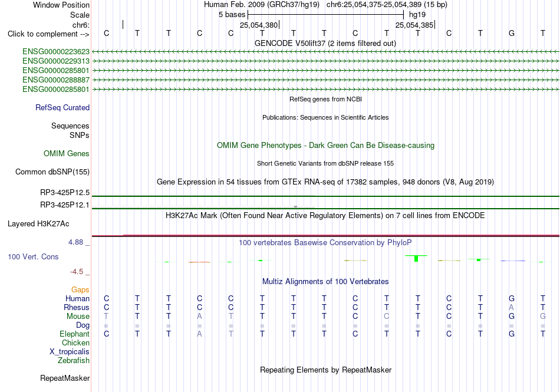Click the Elephant alignment row label
The height and width of the screenshot is (392, 560).
(x=74, y=334)
